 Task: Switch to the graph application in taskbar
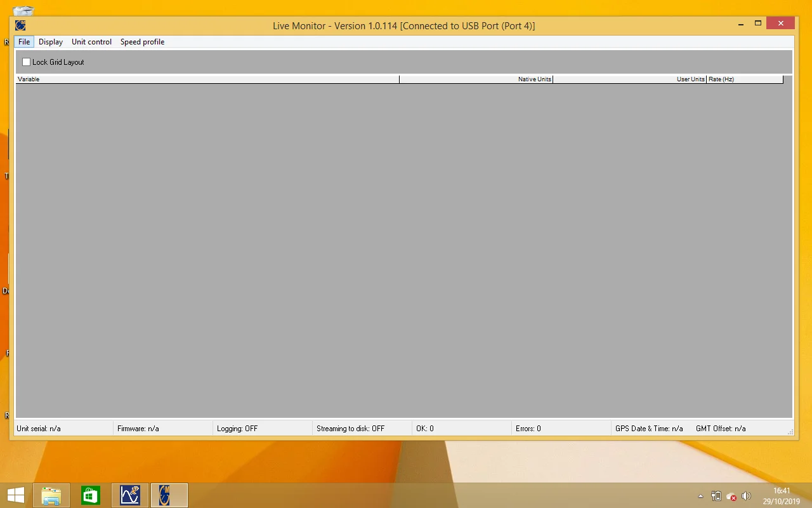[x=130, y=495]
